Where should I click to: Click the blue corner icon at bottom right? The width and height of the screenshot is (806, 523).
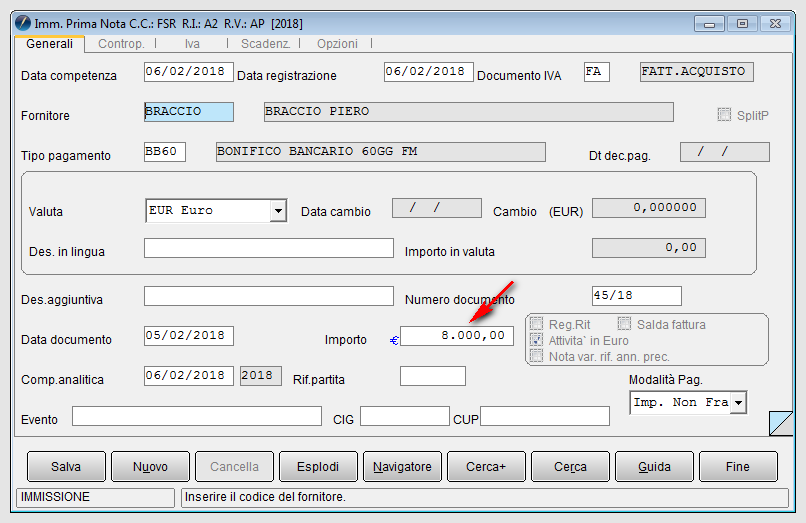coord(781,423)
